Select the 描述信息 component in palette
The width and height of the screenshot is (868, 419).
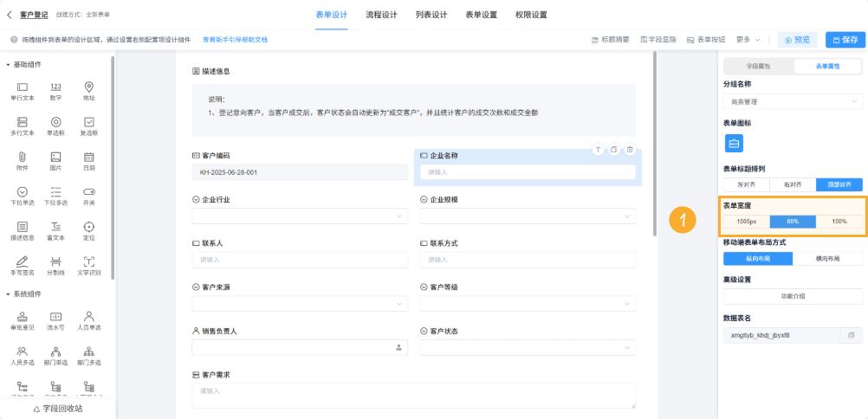click(x=23, y=231)
